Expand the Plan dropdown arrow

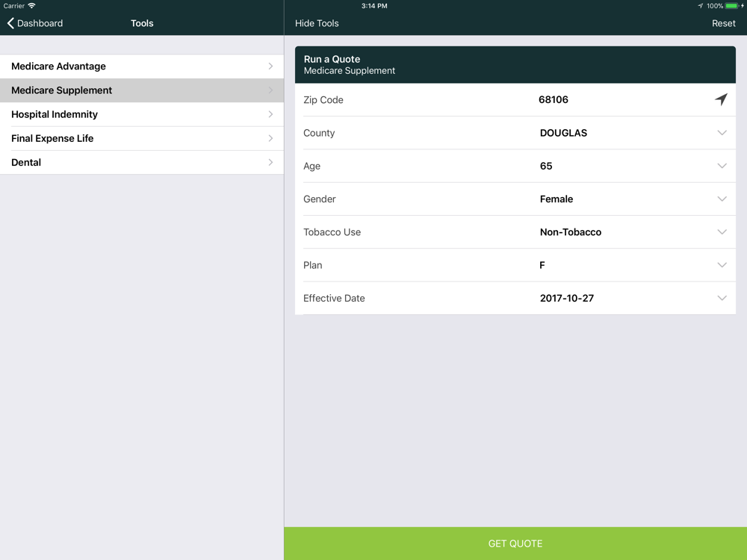(722, 265)
